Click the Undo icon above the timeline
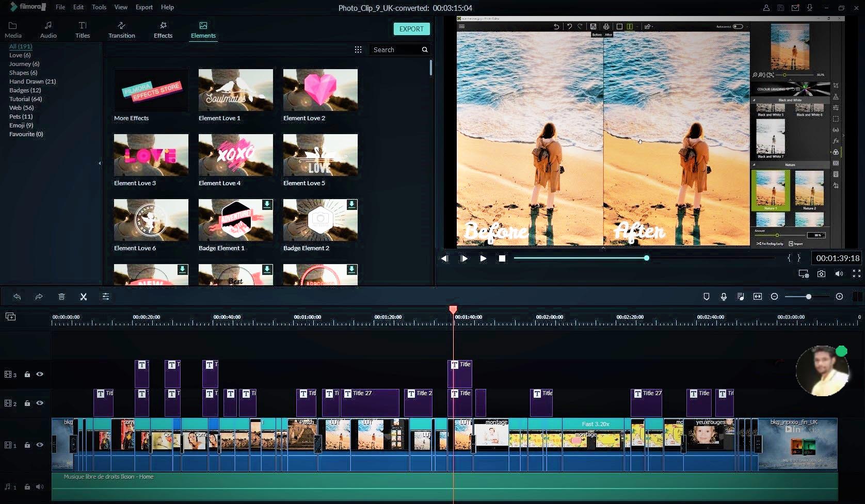865x504 pixels. click(18, 297)
